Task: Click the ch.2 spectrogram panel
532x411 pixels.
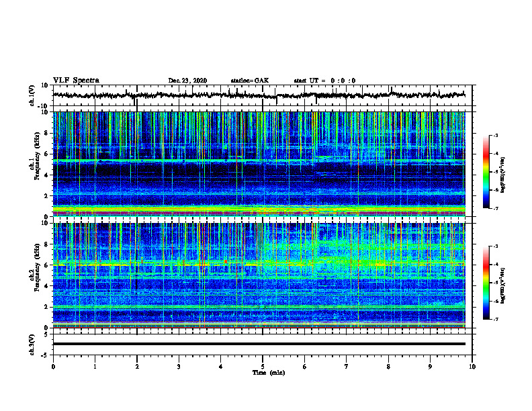Action: coord(263,275)
